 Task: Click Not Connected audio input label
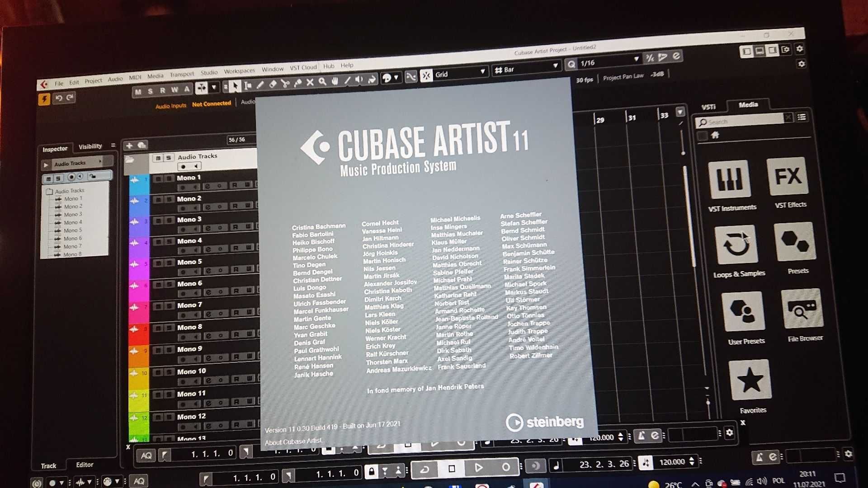click(212, 104)
